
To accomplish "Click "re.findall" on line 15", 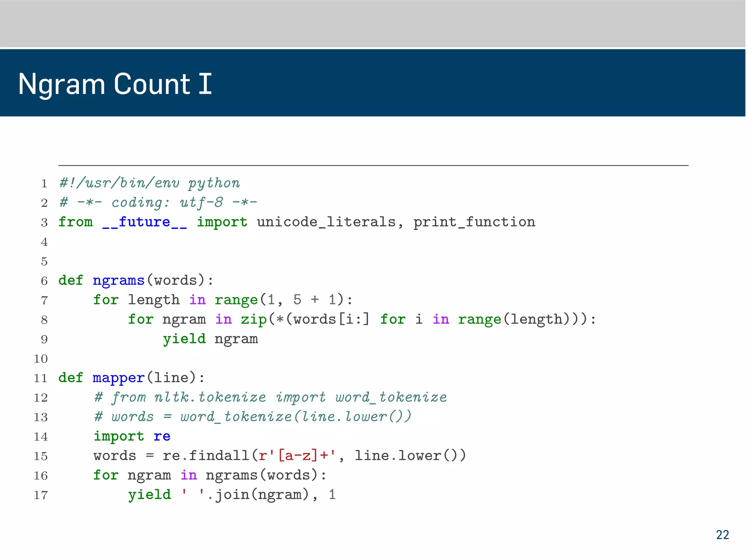I will tap(206, 456).
